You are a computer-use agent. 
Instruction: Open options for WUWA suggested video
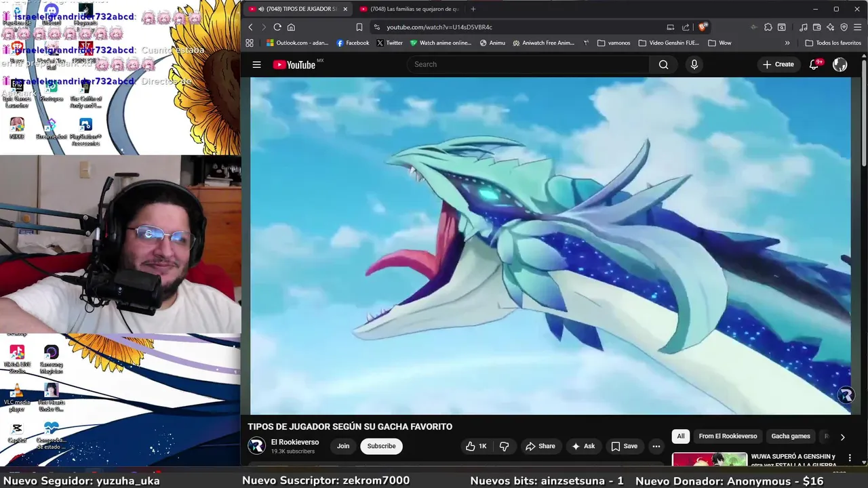[x=850, y=458]
